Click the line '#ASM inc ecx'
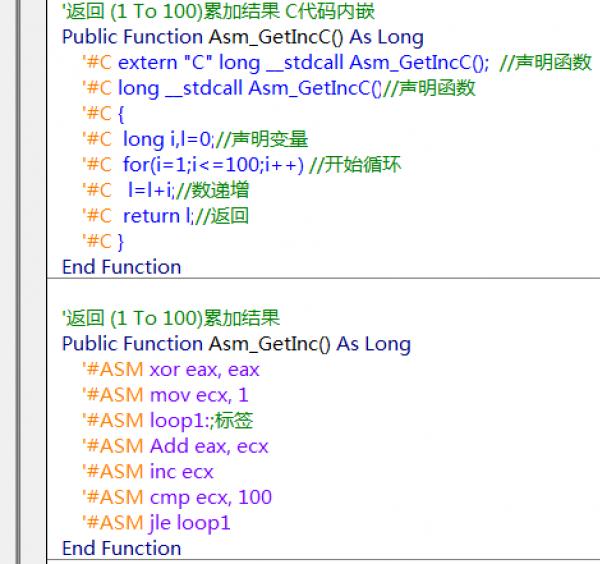This screenshot has width=600, height=564. (x=148, y=472)
